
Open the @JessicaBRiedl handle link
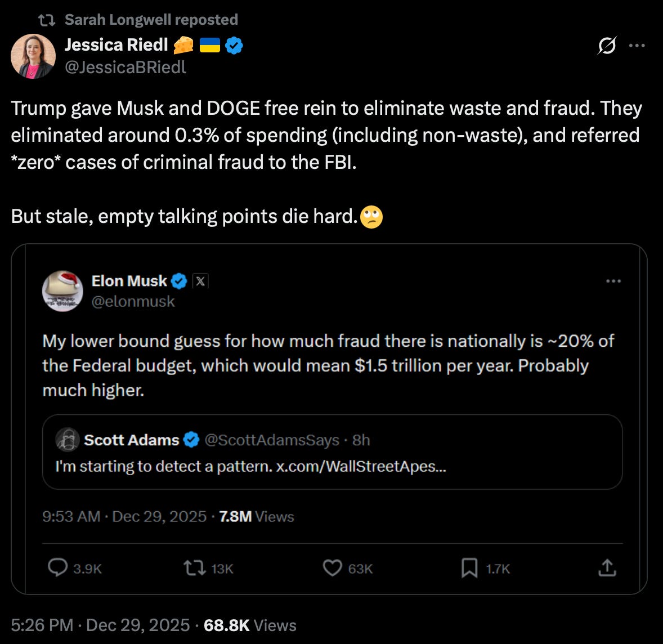[x=126, y=68]
